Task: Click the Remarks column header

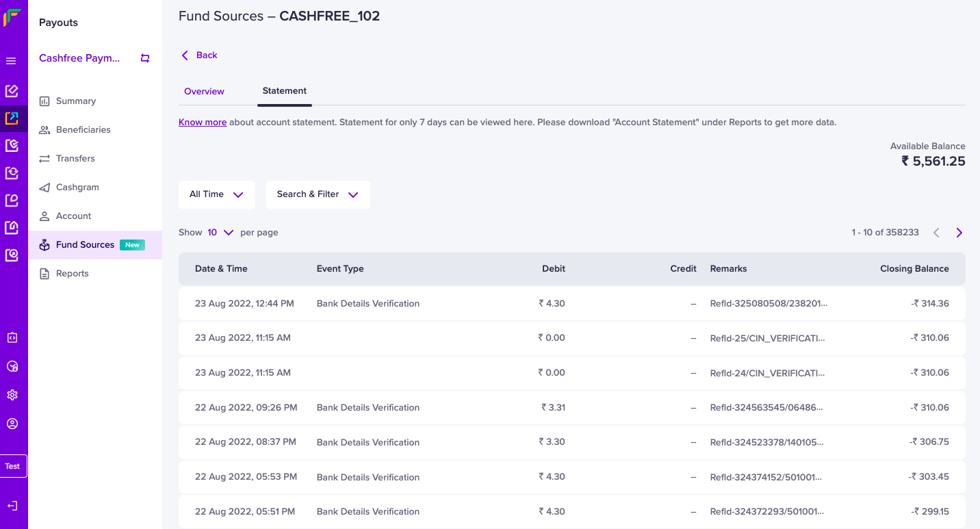Action: pyautogui.click(x=728, y=269)
